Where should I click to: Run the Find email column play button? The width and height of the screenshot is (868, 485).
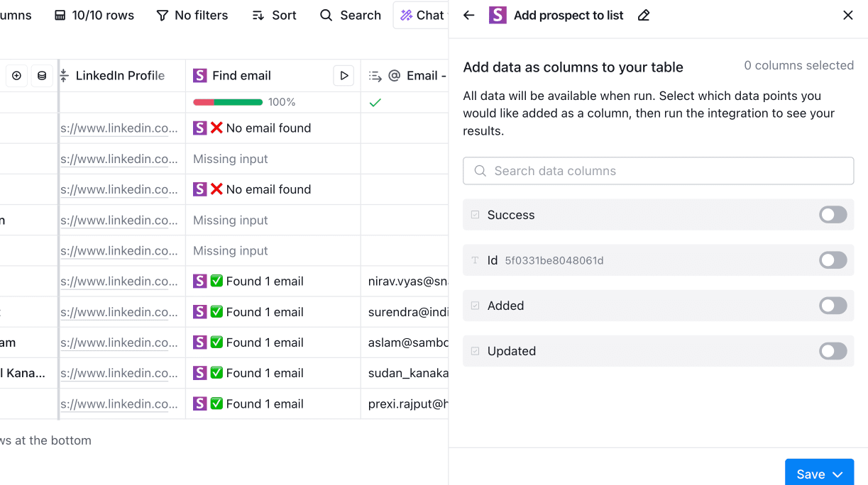coord(344,76)
